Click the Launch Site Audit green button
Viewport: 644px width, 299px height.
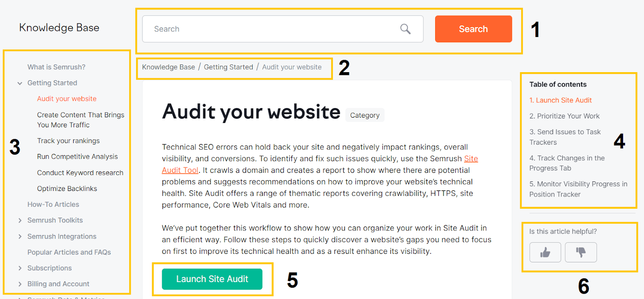coord(212,279)
